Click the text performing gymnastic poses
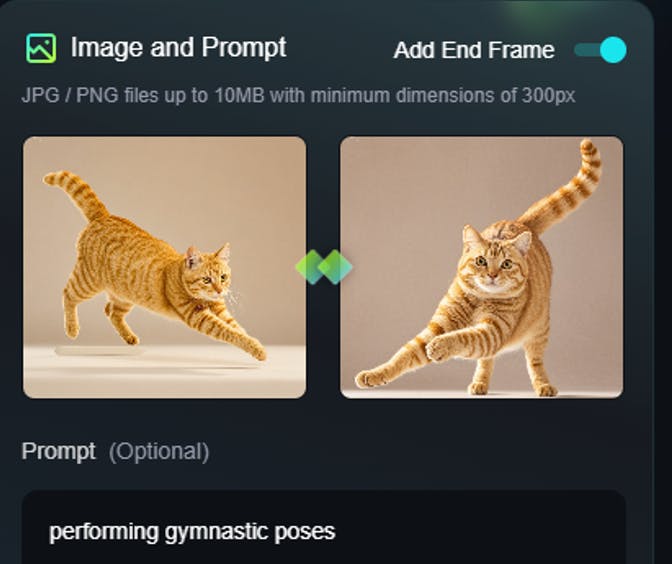Screen dimensions: 672x564 pyautogui.click(x=192, y=532)
